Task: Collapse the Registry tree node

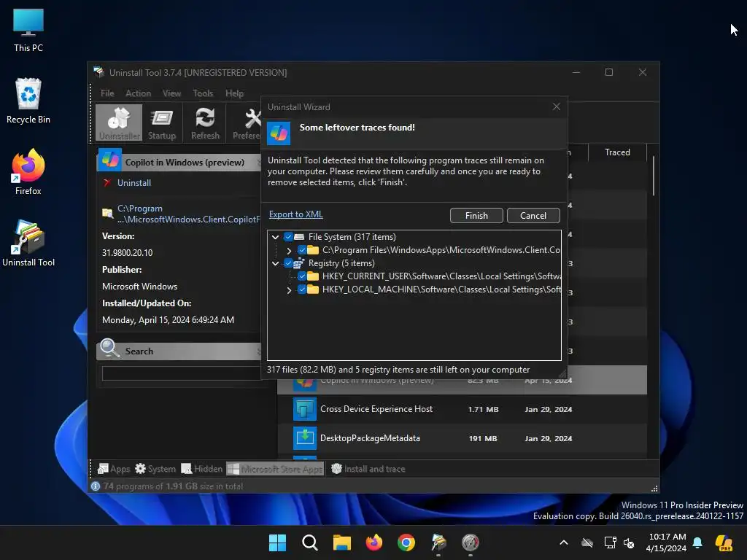Action: (275, 262)
